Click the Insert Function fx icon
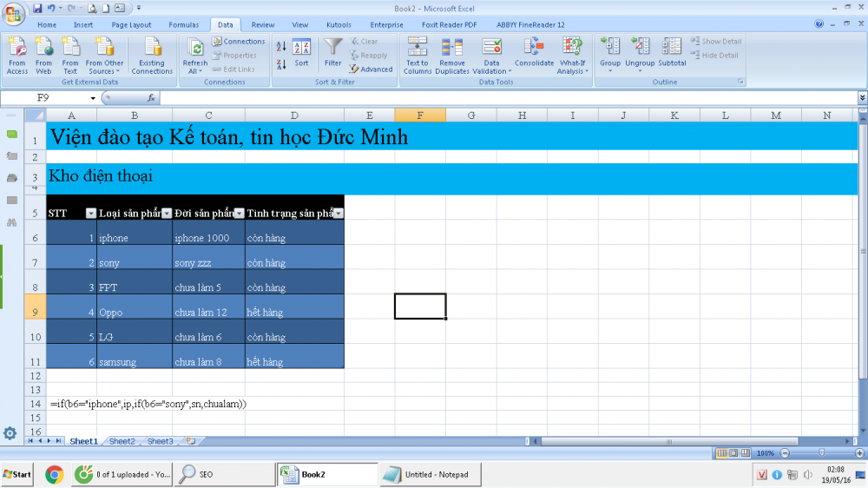Viewport: 868px width, 488px height. pos(151,98)
